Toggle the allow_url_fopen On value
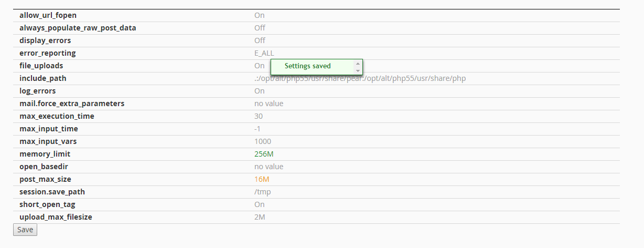Image resolution: width=644 pixels, height=248 pixels. coord(260,15)
